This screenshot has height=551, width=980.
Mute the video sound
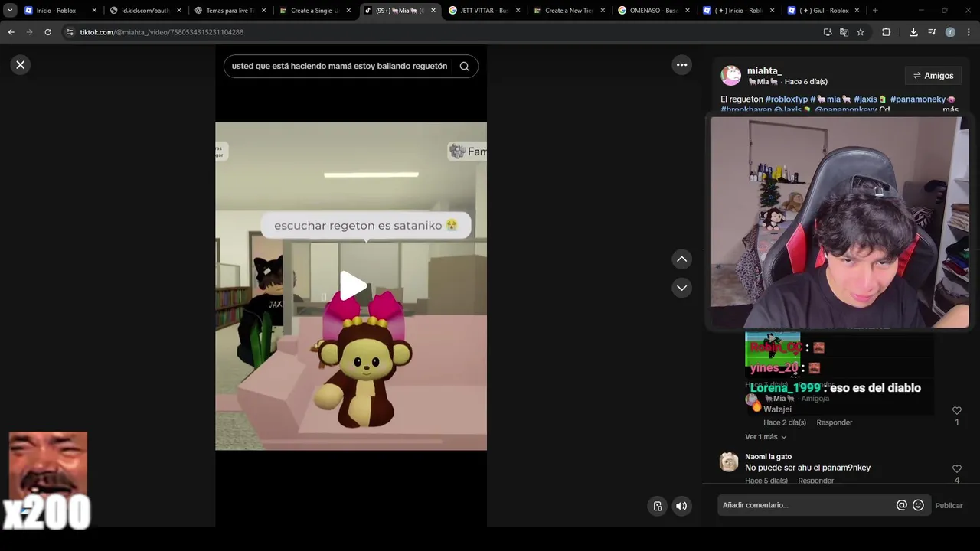point(681,506)
